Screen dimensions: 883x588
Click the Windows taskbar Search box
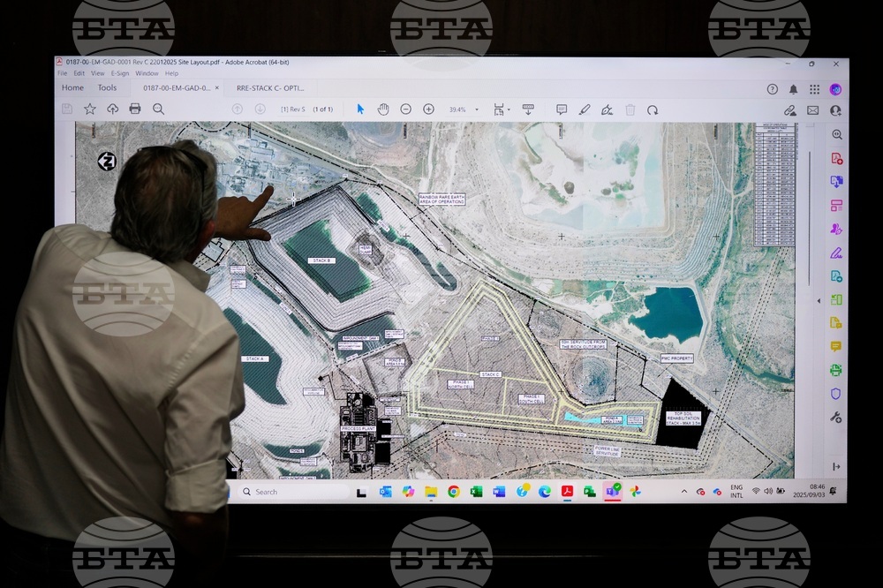(x=291, y=492)
